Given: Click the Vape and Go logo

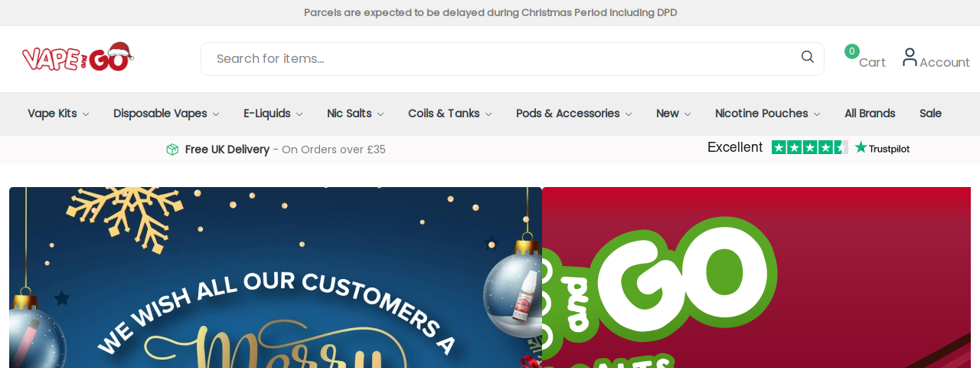Looking at the screenshot, I should [78, 58].
